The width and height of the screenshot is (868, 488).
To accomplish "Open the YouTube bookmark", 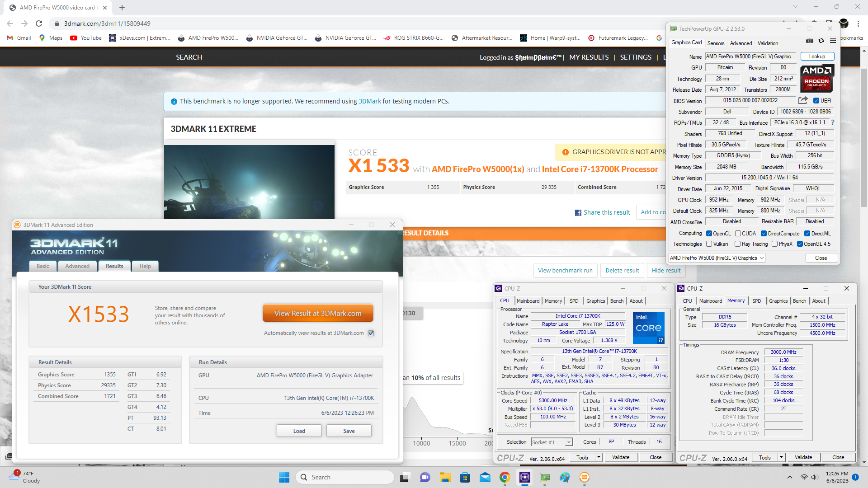I will [x=86, y=38].
